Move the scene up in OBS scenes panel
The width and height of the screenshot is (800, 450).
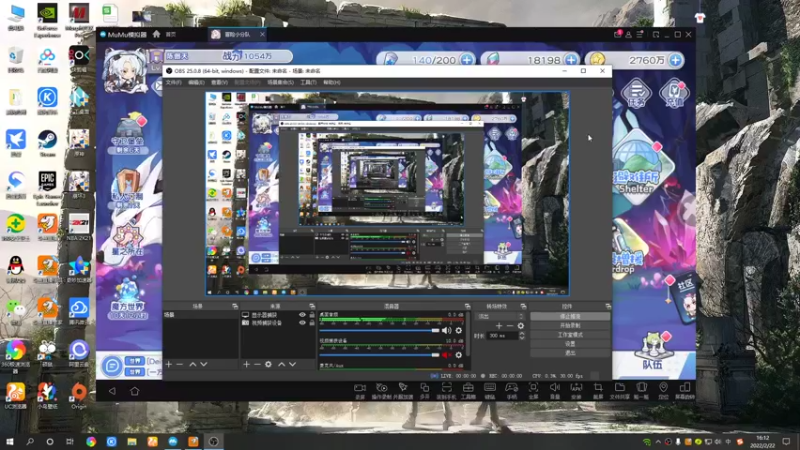[x=192, y=364]
